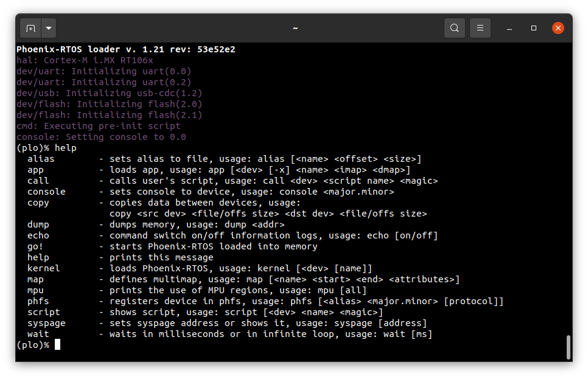Minimize the terminal window
This screenshot has width=588, height=379.
tap(509, 29)
